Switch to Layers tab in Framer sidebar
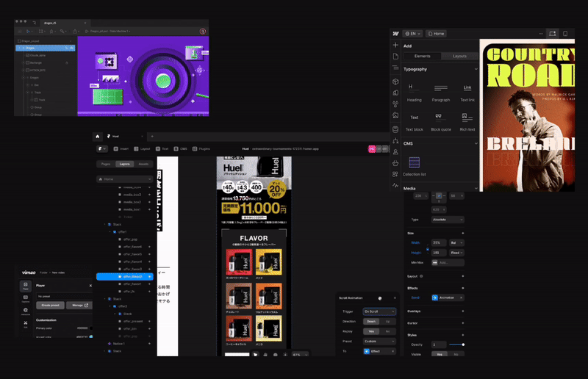The width and height of the screenshot is (588, 379). point(125,165)
